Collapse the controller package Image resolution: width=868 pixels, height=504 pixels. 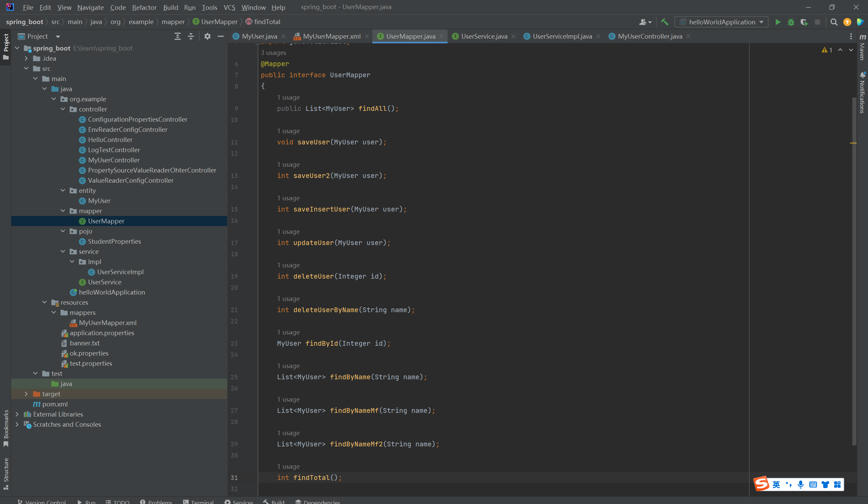click(63, 109)
